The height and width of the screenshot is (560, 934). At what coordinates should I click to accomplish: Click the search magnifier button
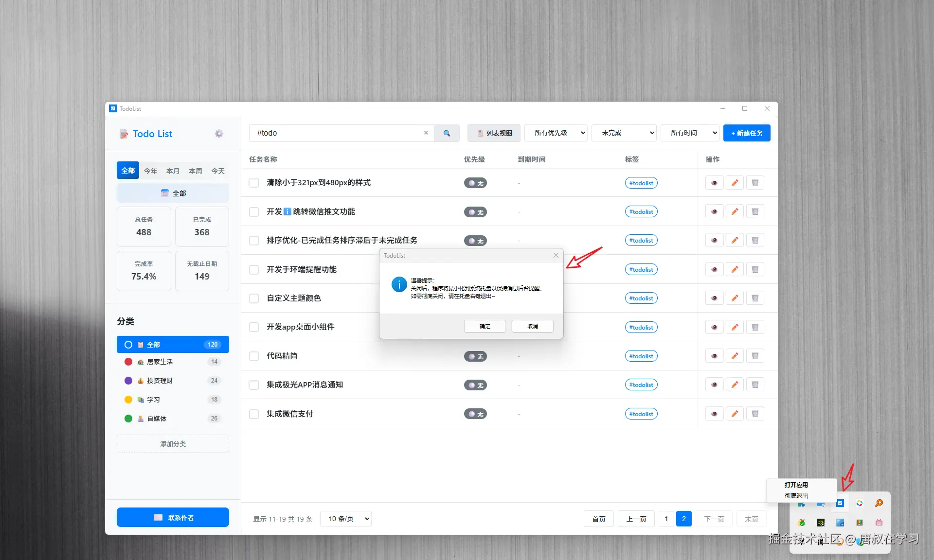point(447,133)
